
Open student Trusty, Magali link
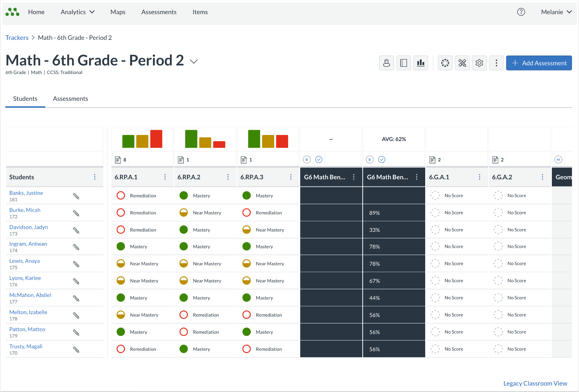pyautogui.click(x=26, y=346)
